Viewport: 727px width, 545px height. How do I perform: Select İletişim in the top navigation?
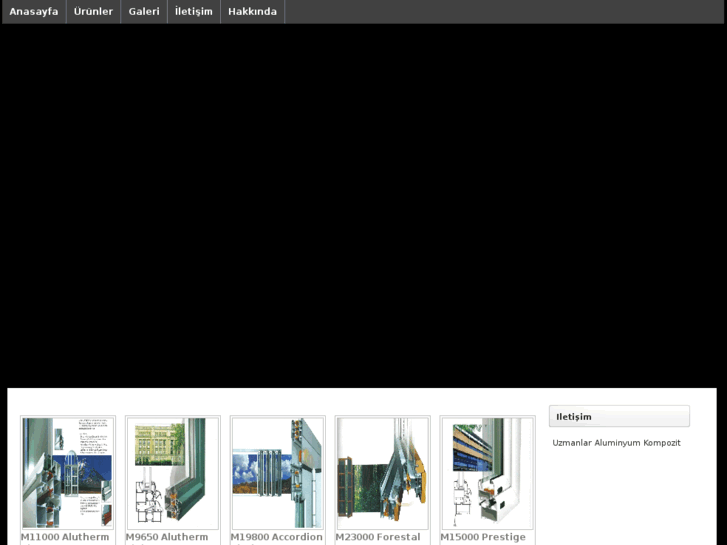[194, 12]
